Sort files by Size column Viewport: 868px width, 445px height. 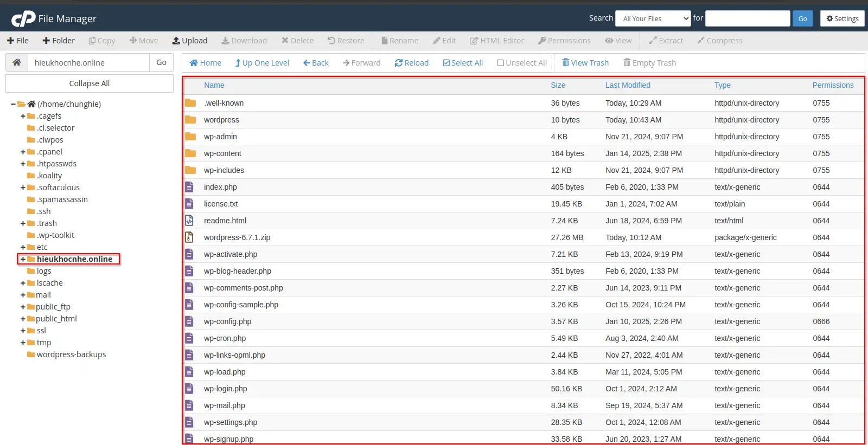click(x=558, y=85)
